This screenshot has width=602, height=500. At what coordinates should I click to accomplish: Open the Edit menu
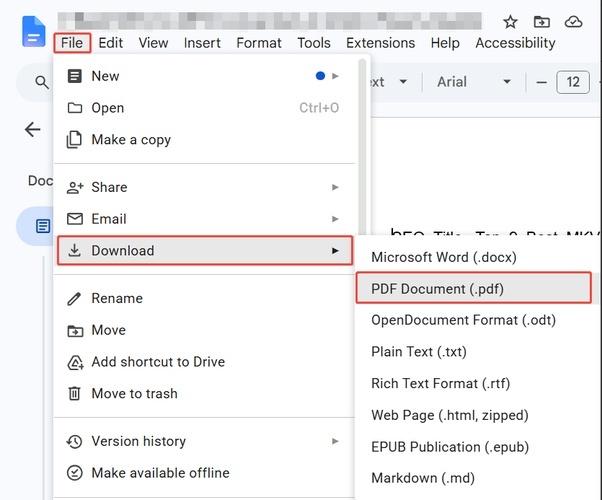tap(111, 43)
